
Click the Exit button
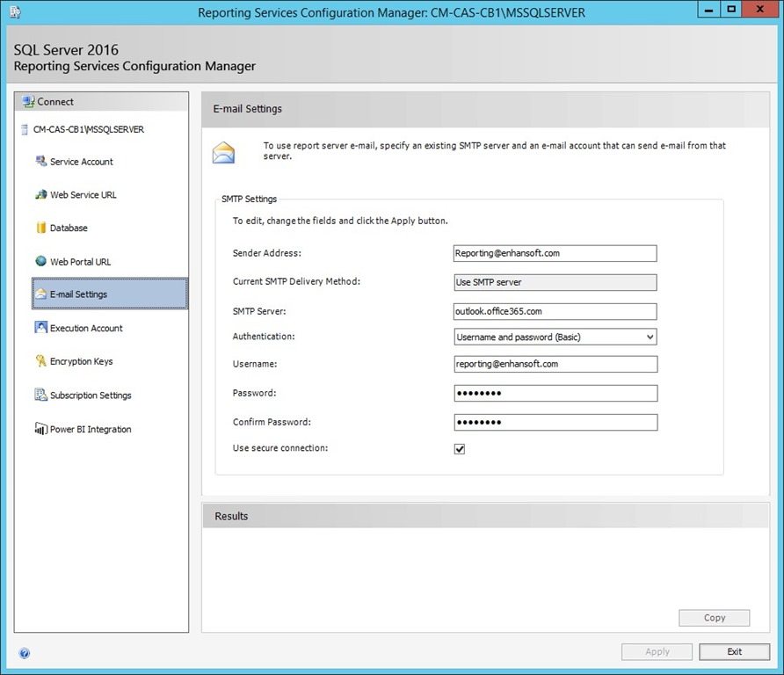pos(734,651)
